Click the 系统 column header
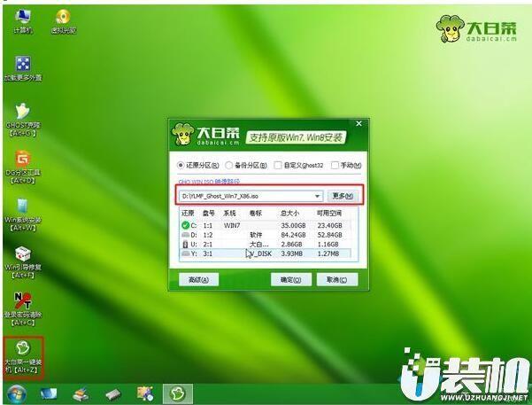532x405 pixels. (229, 214)
